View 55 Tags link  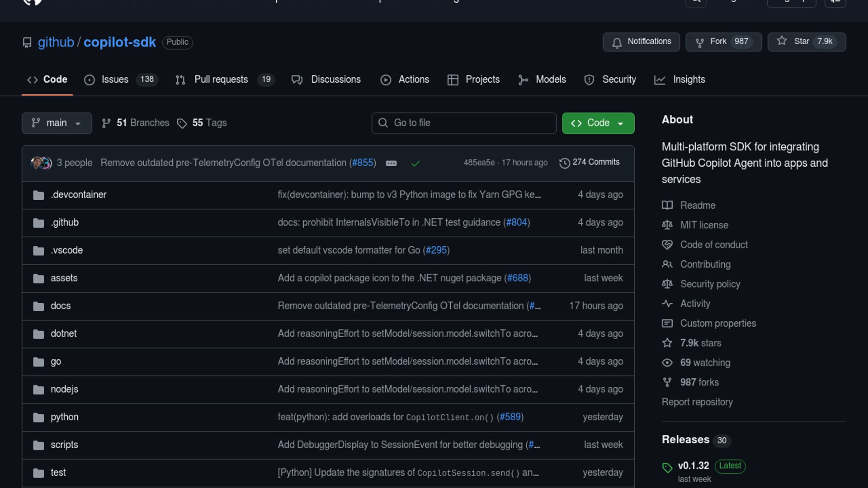(x=209, y=123)
